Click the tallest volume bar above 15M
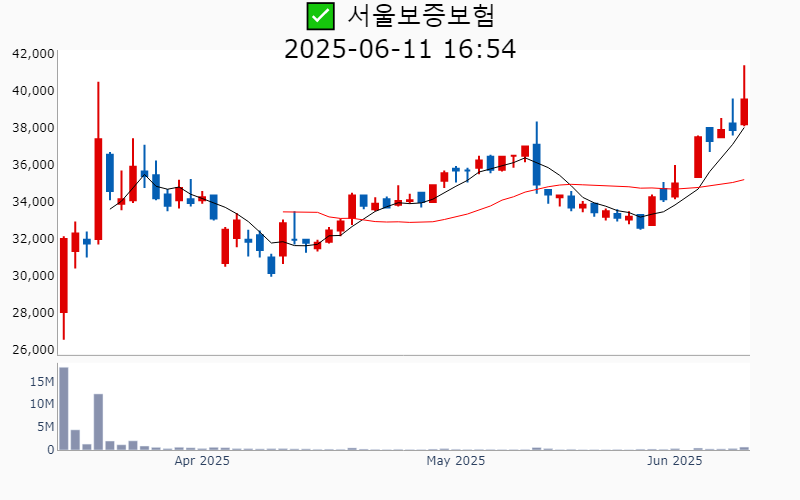This screenshot has height=500, width=800. [x=64, y=409]
